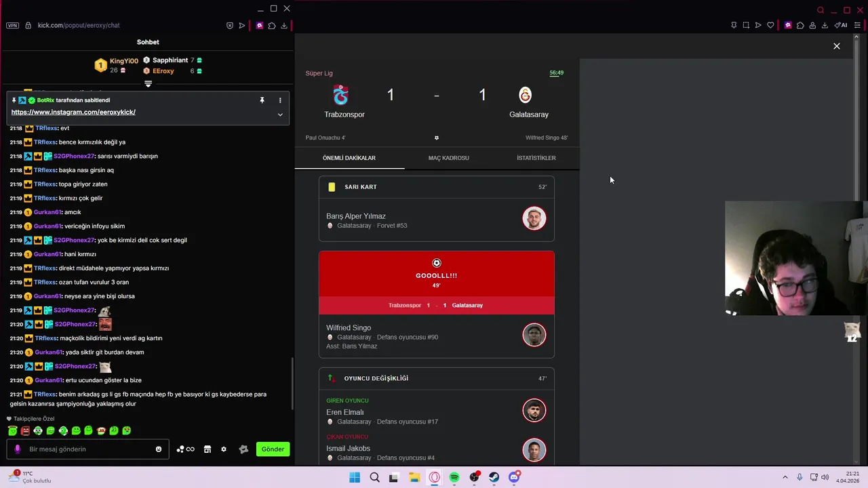The height and width of the screenshot is (488, 868).
Task: Open the extensions puzzle icon in chat window
Action: click(x=272, y=26)
